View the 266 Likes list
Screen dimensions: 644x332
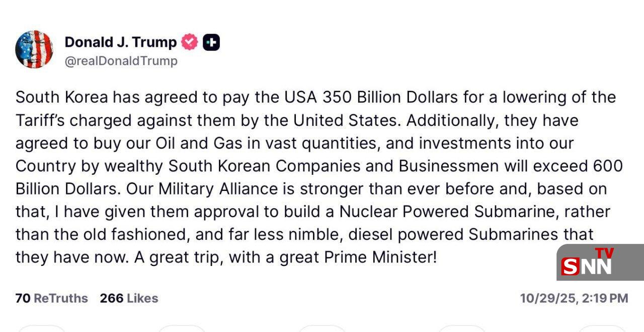click(129, 298)
